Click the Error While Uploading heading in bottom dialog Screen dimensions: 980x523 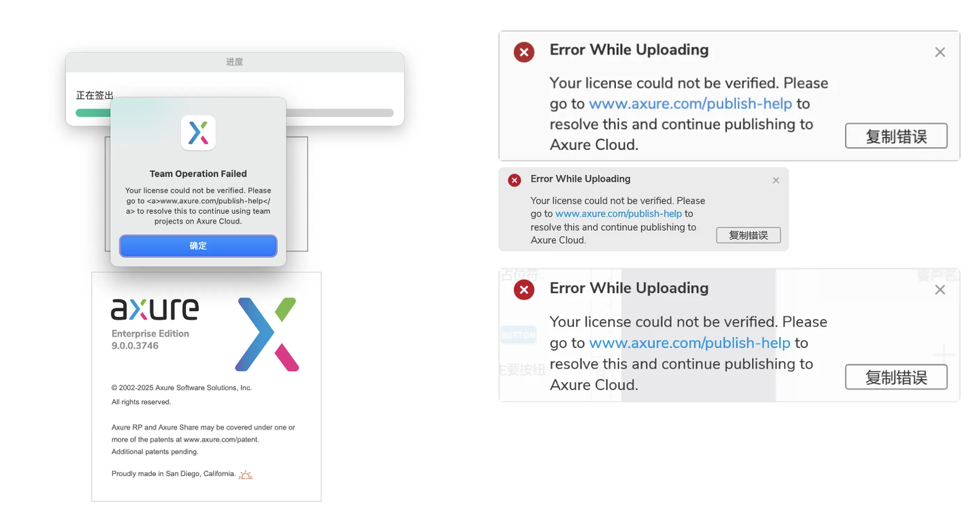click(x=629, y=287)
